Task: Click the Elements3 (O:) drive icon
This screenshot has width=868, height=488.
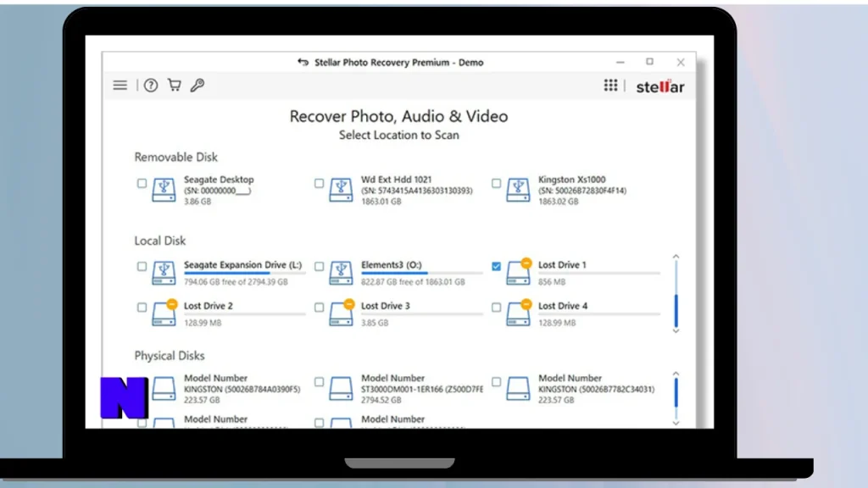Action: tap(341, 273)
